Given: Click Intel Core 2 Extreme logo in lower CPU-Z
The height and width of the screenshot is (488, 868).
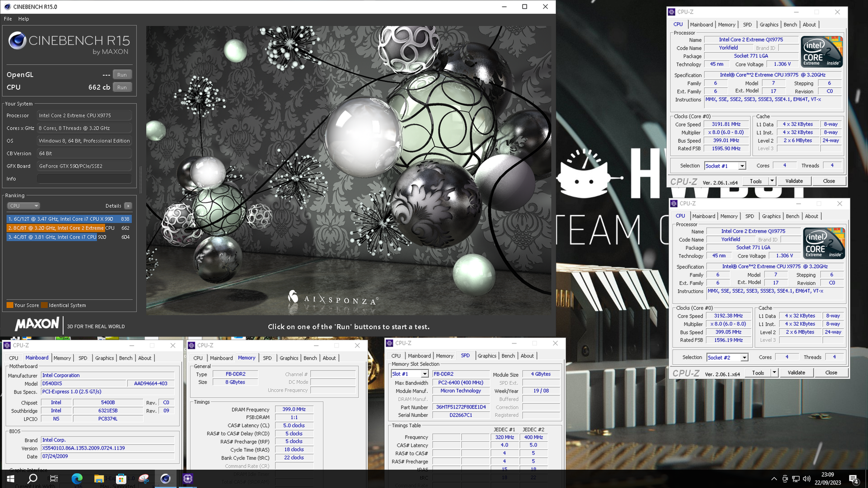Looking at the screenshot, I should (x=825, y=243).
